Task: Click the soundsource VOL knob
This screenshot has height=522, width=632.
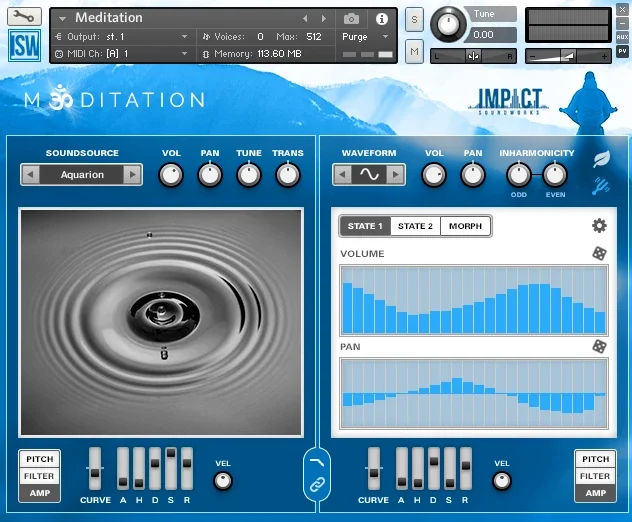Action: [x=171, y=175]
